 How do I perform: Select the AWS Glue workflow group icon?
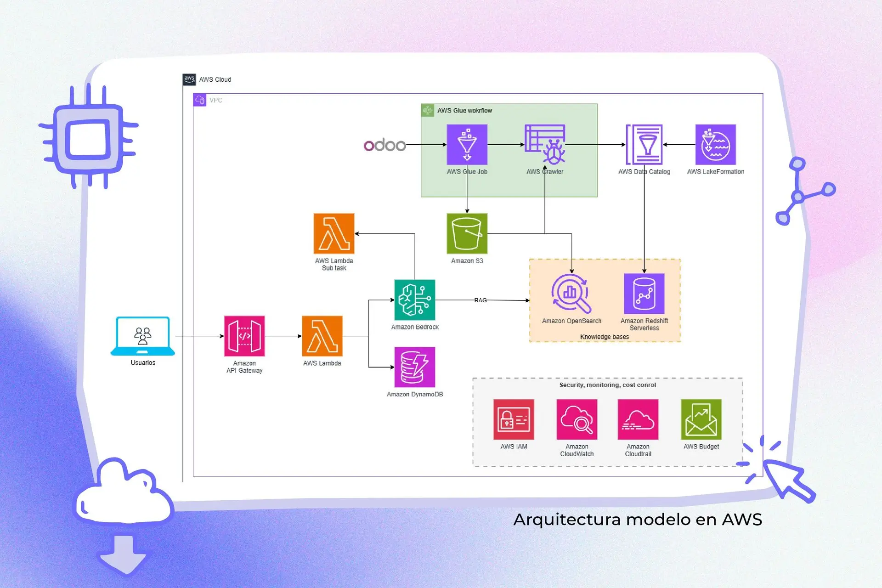pos(428,110)
